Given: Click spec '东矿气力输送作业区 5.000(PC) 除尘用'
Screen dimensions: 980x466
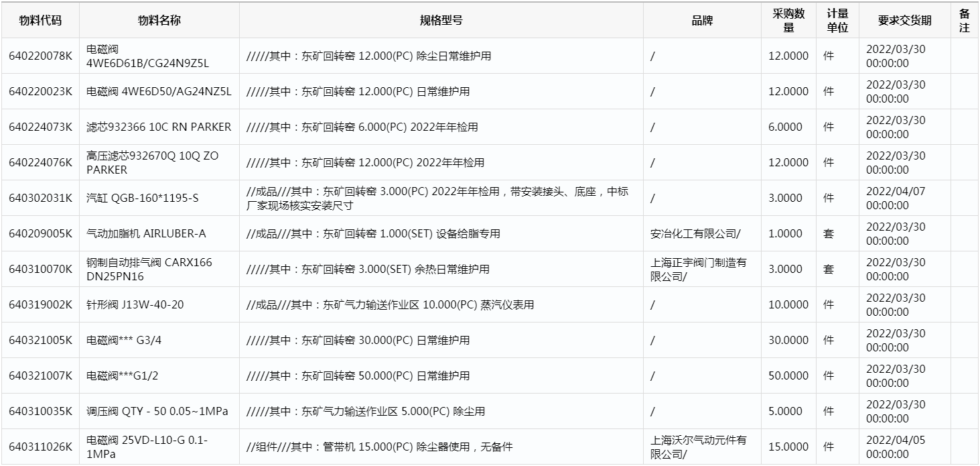Looking at the screenshot, I should click(x=366, y=412).
